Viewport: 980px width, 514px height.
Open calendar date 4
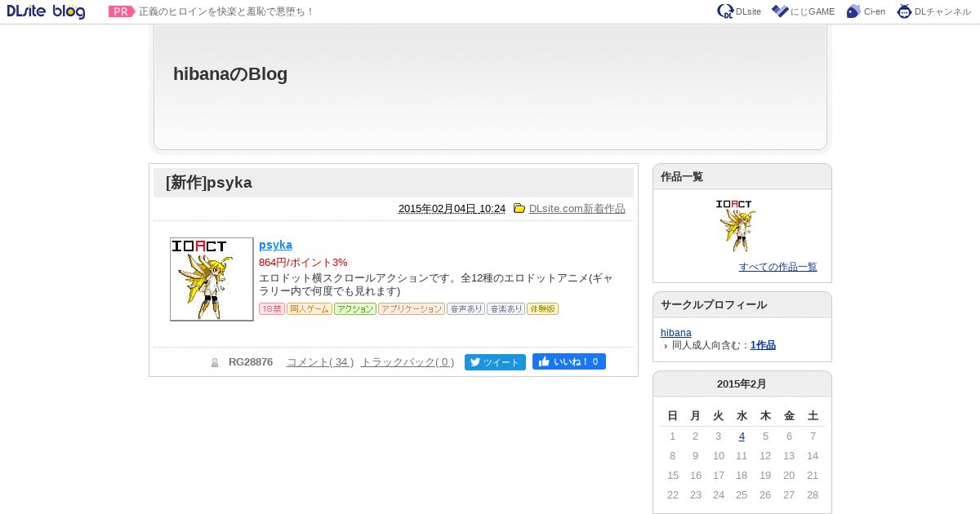(x=742, y=436)
